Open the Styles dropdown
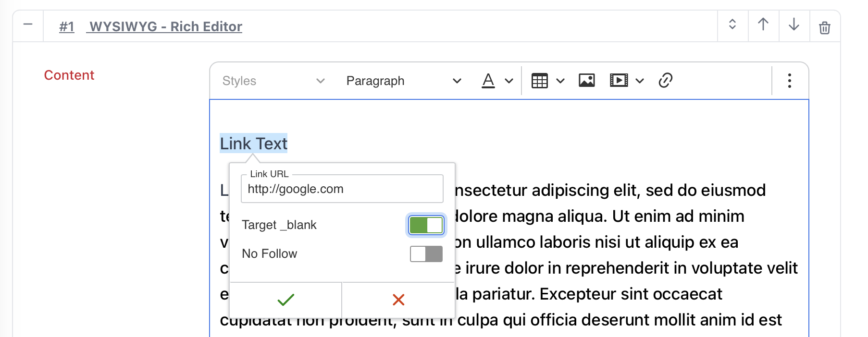 click(x=273, y=81)
